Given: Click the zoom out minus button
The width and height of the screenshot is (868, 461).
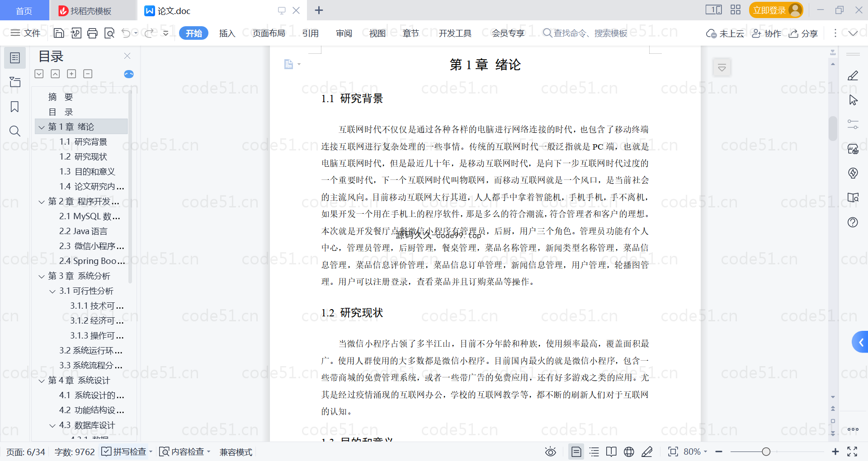Looking at the screenshot, I should click(x=719, y=452).
